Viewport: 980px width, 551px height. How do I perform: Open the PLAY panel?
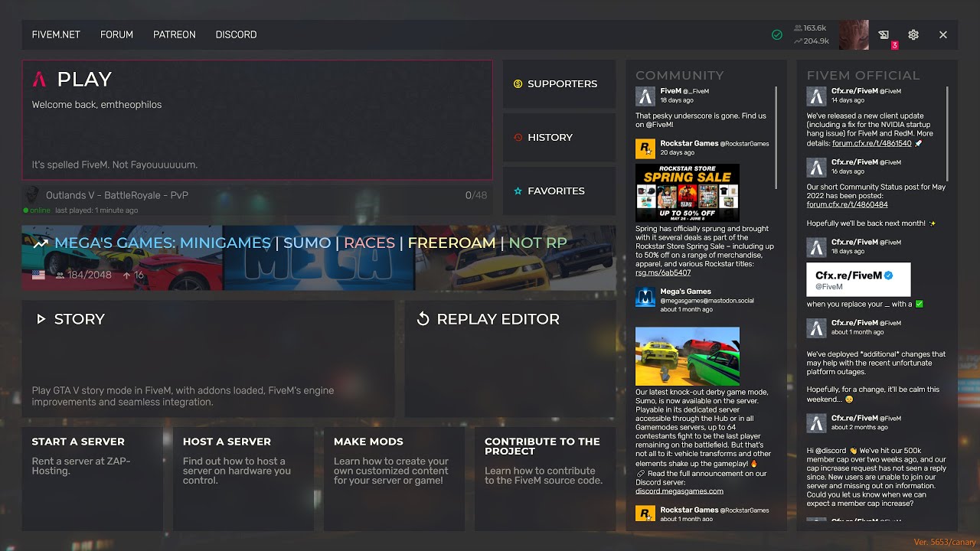click(257, 120)
